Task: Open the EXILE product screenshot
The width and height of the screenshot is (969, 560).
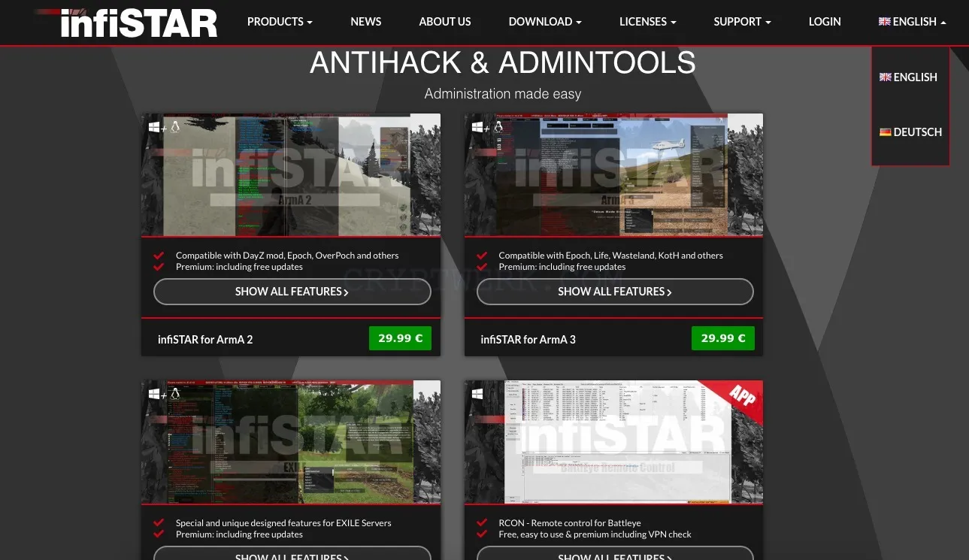Action: tap(291, 442)
